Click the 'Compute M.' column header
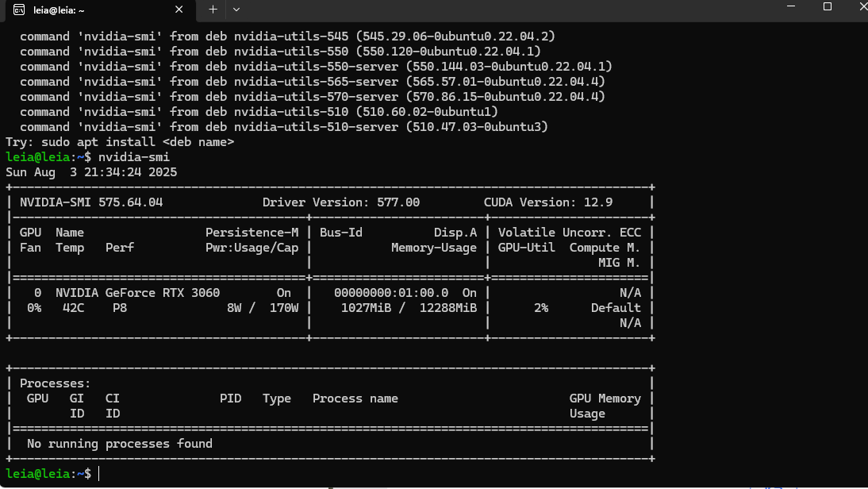 [605, 248]
